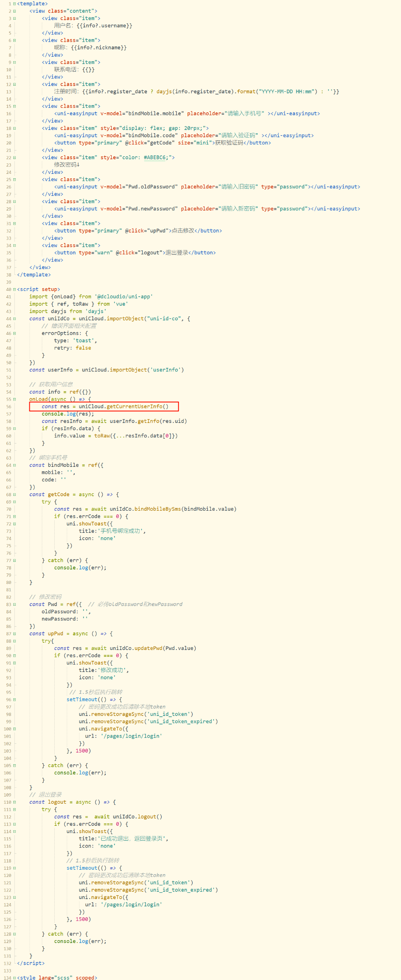The image size is (401, 980).
Task: Collapse the 用户名 item view fold
Action: pos(14,18)
